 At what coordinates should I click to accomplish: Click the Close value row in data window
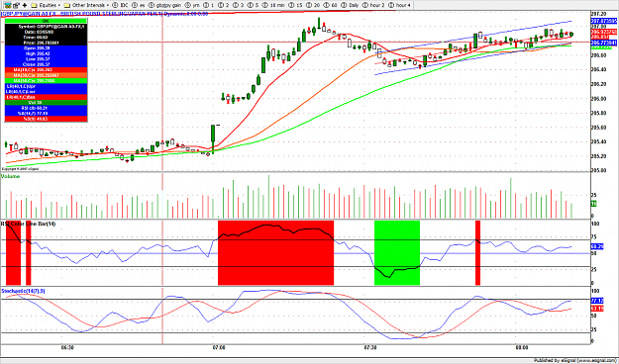click(x=46, y=64)
